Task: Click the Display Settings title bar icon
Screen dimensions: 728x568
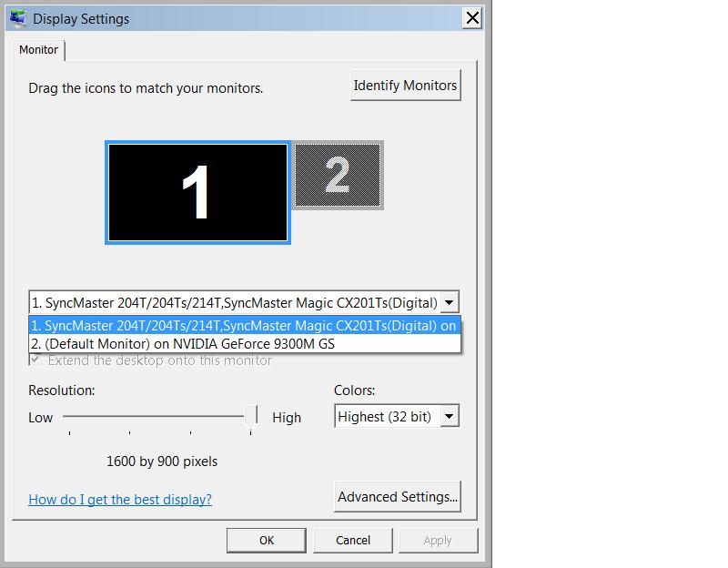Action: (18, 18)
